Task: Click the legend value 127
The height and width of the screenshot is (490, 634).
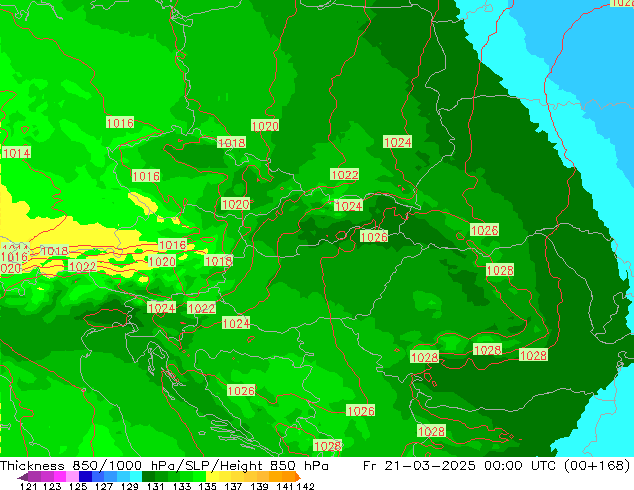Action: (x=104, y=486)
